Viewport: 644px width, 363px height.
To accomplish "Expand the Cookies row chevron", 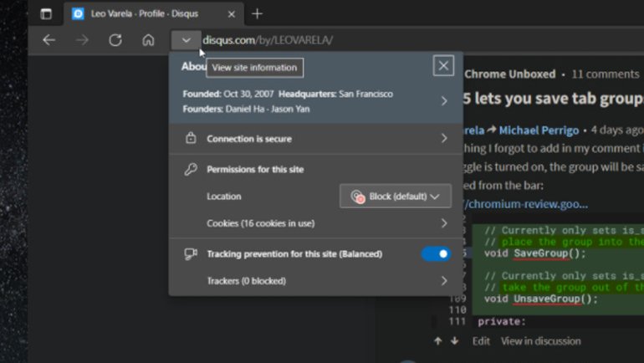I will [444, 223].
